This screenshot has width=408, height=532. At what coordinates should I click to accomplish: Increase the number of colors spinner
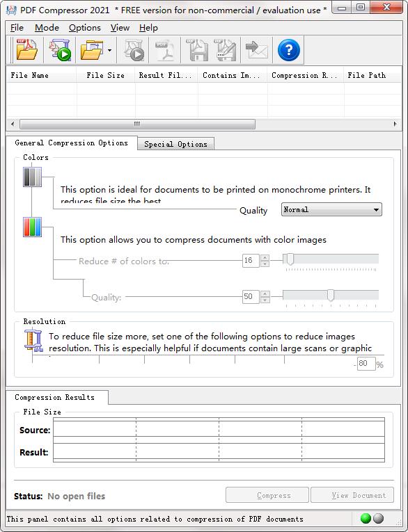pos(265,257)
